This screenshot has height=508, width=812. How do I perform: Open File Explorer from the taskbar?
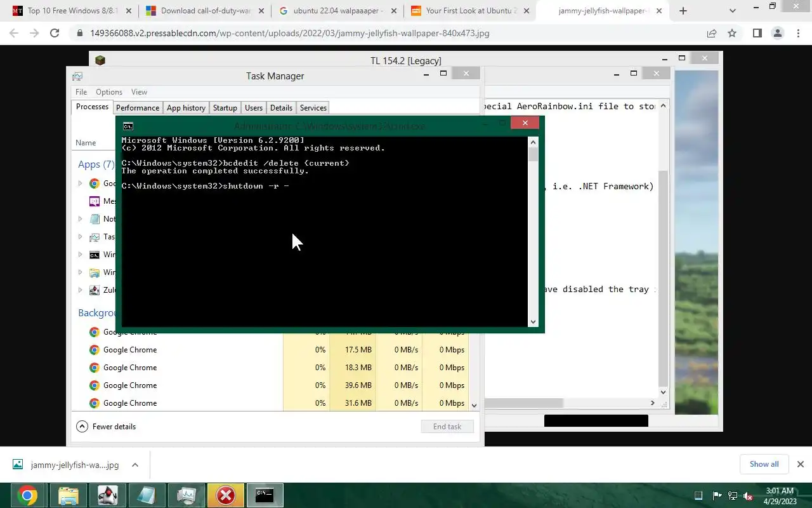coord(68,495)
